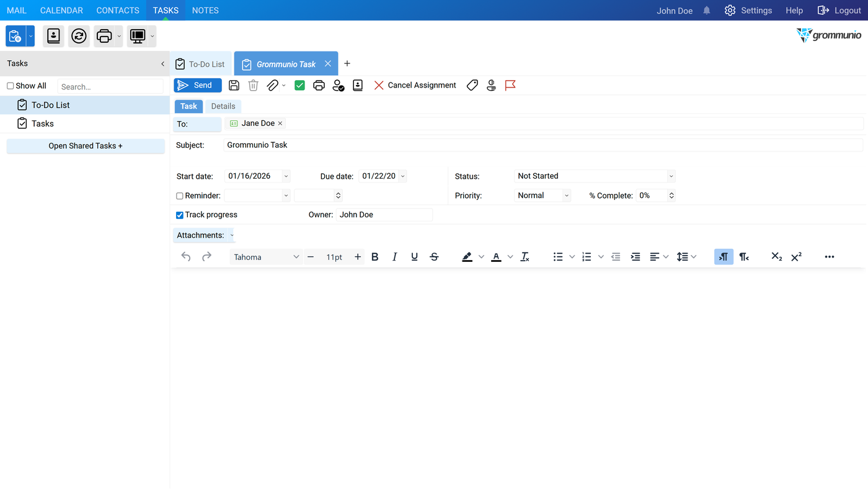The image size is (868, 489).
Task: Expand the Status dropdown showing Not Started
Action: point(595,176)
